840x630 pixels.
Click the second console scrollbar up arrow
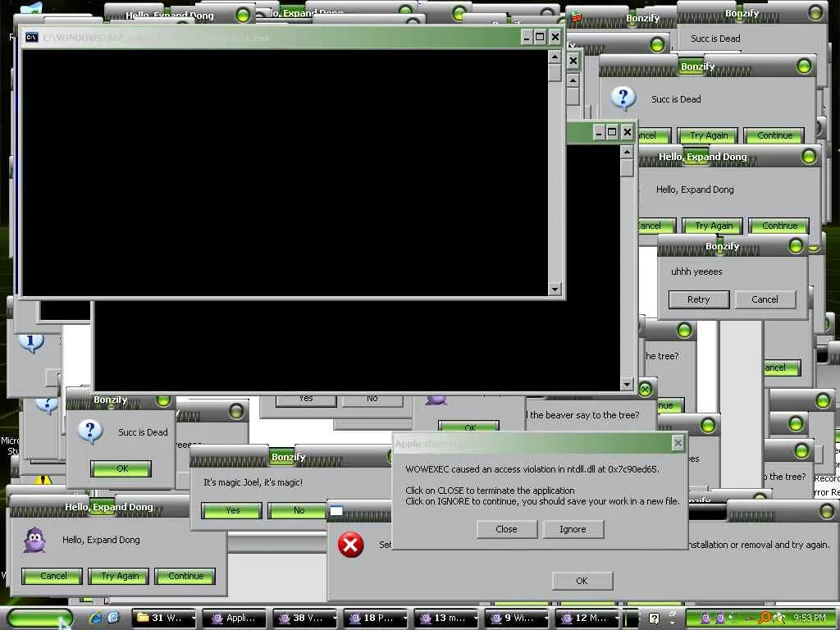[627, 152]
